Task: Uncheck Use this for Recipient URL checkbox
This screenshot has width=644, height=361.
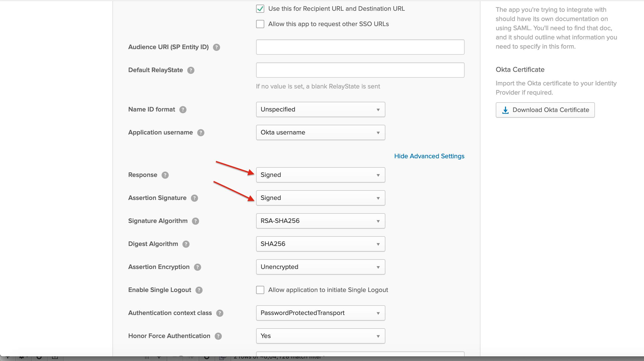Action: click(260, 9)
